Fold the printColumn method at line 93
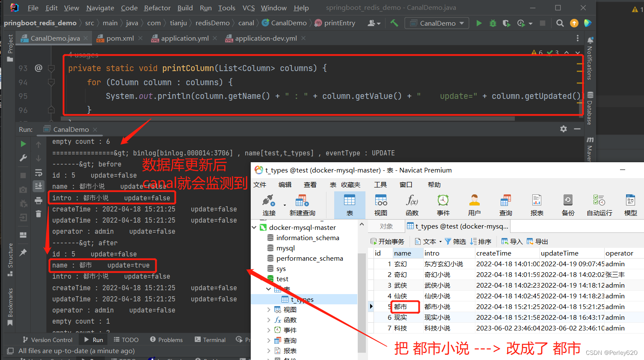The image size is (644, 360). (51, 68)
